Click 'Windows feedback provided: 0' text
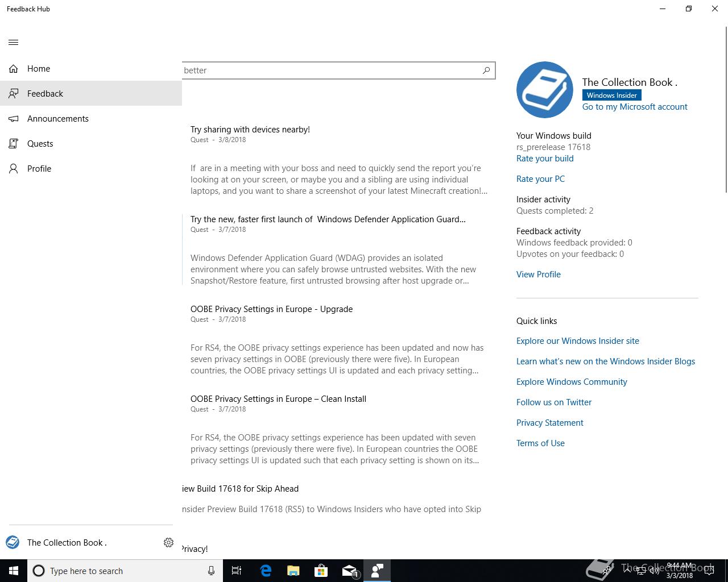This screenshot has height=582, width=728. click(x=574, y=243)
